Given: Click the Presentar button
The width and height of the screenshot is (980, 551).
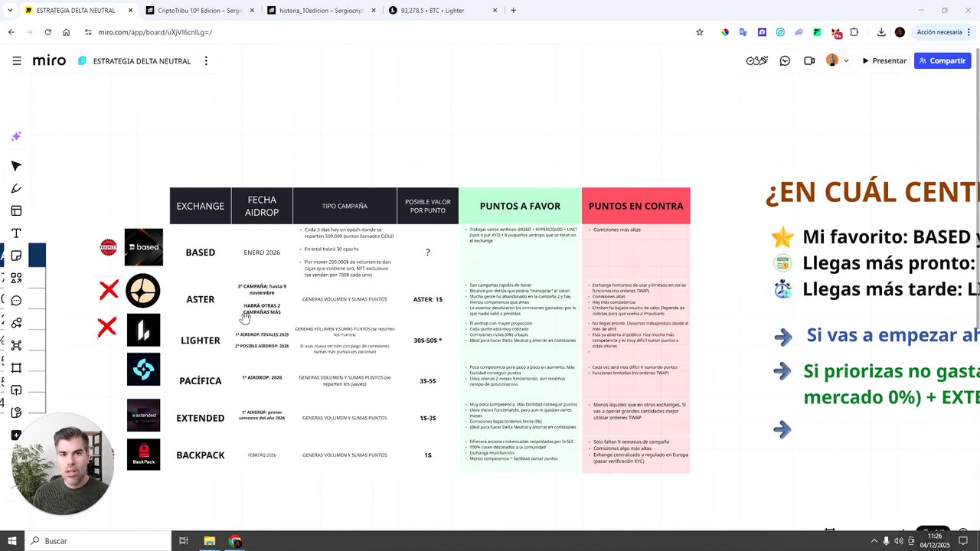Looking at the screenshot, I should click(x=884, y=60).
